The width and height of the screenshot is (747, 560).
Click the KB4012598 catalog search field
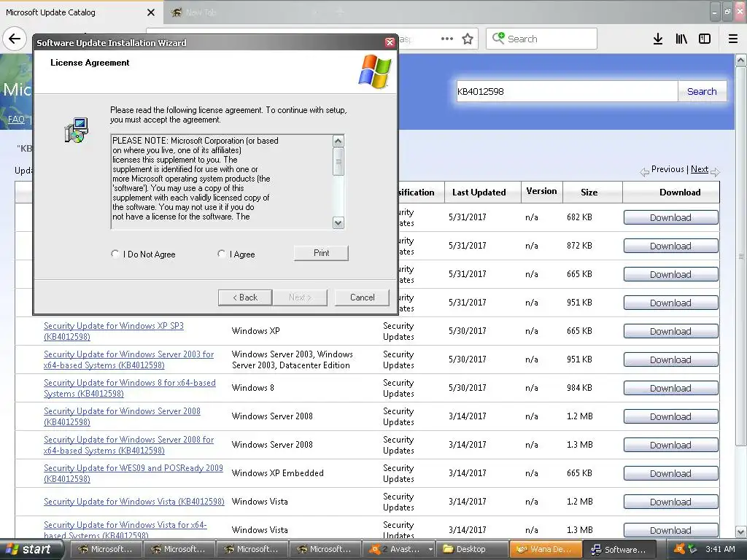coord(567,91)
